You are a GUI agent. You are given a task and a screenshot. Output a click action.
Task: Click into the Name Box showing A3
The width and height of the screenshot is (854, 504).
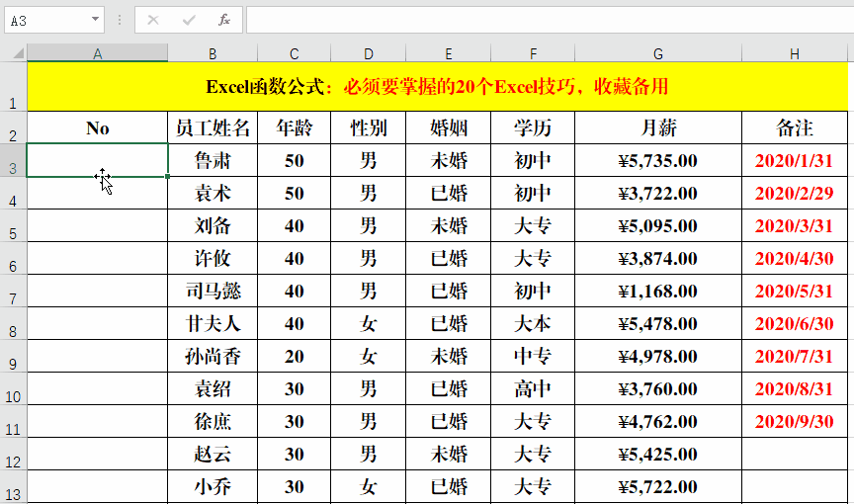pyautogui.click(x=47, y=21)
